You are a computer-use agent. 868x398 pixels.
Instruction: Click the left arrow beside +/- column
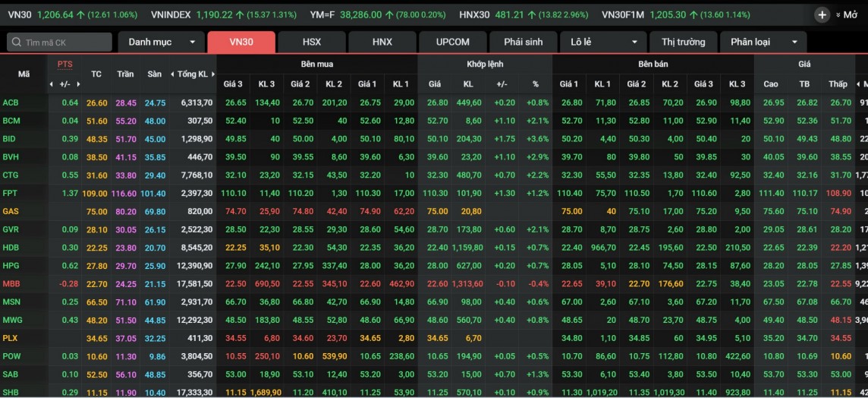[x=52, y=84]
